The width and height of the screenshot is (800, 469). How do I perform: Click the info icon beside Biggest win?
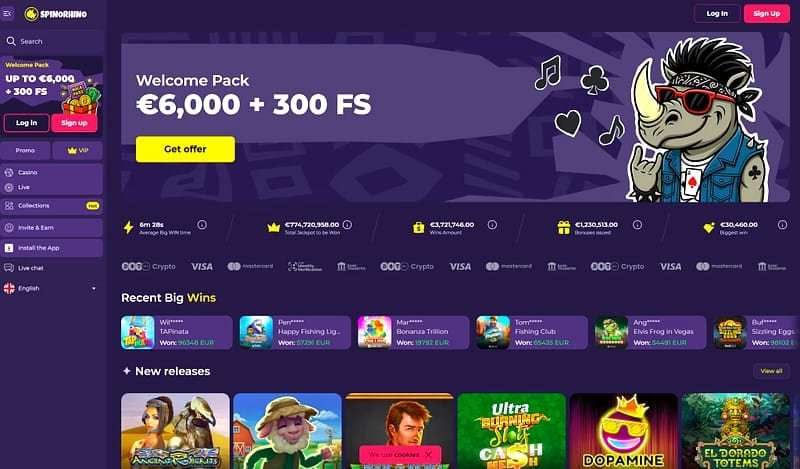pos(782,225)
